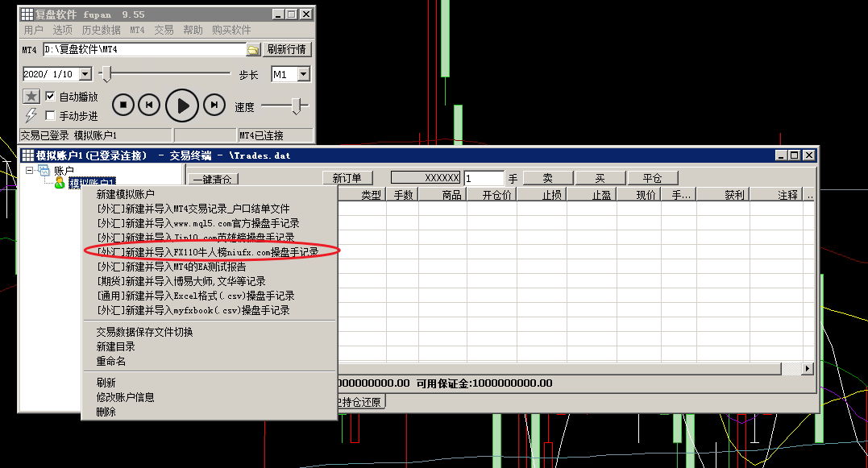Click the lot size input field
The width and height of the screenshot is (868, 468).
click(x=483, y=178)
